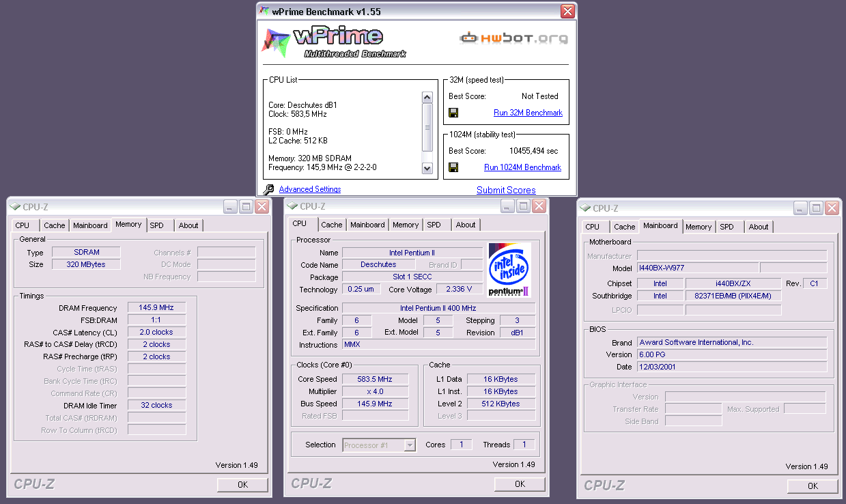Viewport: 846px width, 504px height.
Task: Click the Multiplier x 4.0 value
Action: click(375, 391)
